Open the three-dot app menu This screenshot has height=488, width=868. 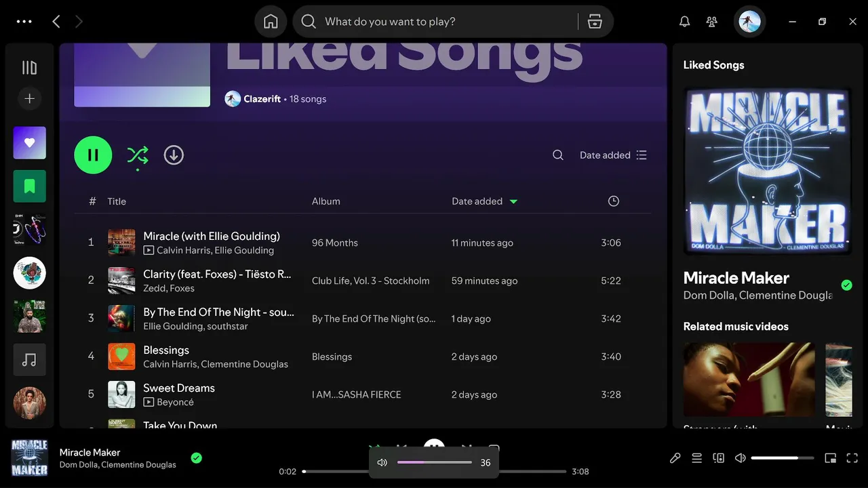[24, 22]
